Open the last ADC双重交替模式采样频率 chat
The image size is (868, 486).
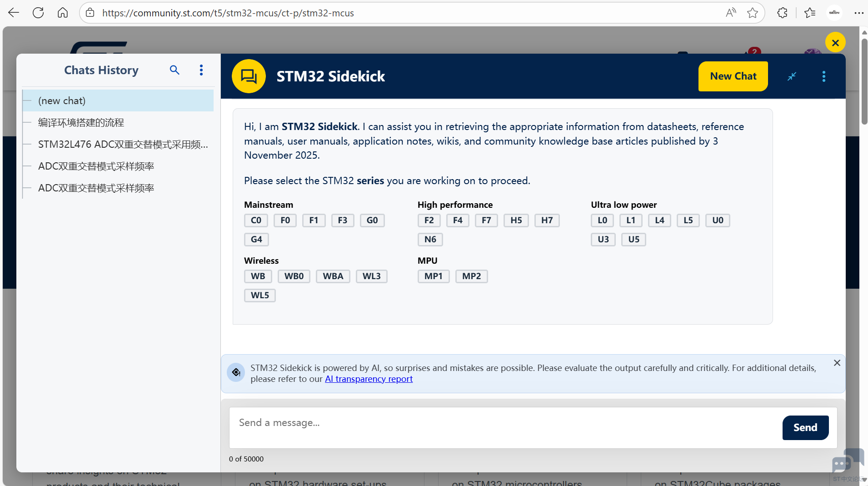click(118, 188)
